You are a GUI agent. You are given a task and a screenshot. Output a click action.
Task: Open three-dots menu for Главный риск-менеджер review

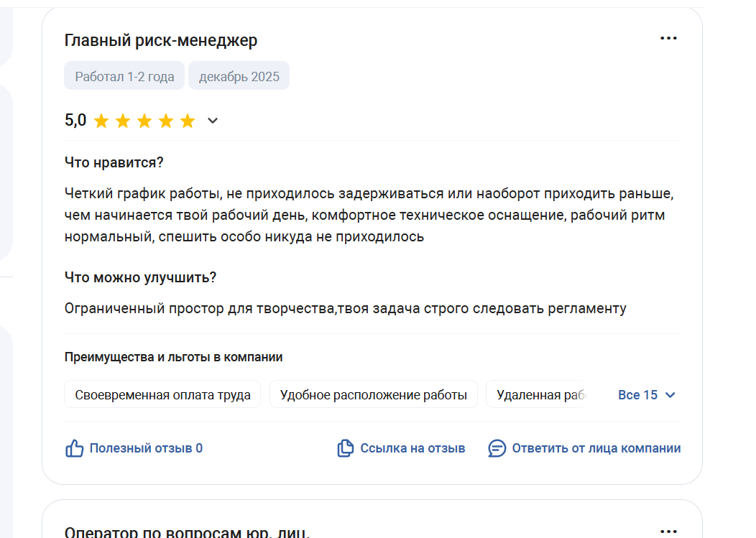(x=668, y=39)
